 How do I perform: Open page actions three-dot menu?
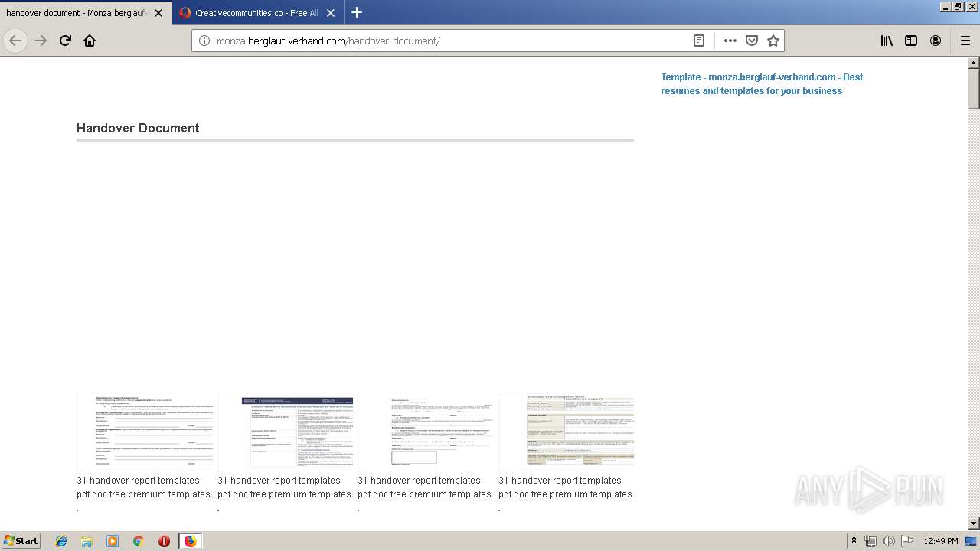730,41
